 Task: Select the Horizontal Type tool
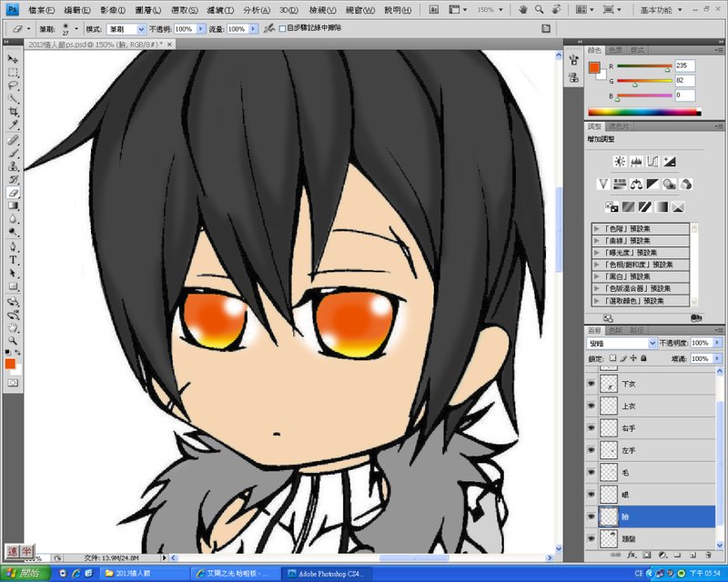[13, 260]
